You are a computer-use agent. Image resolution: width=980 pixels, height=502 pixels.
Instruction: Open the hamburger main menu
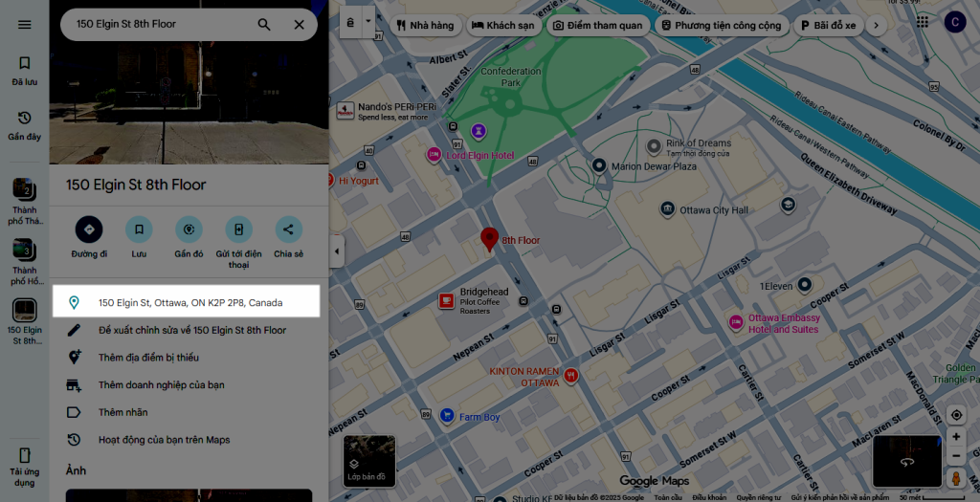point(25,25)
